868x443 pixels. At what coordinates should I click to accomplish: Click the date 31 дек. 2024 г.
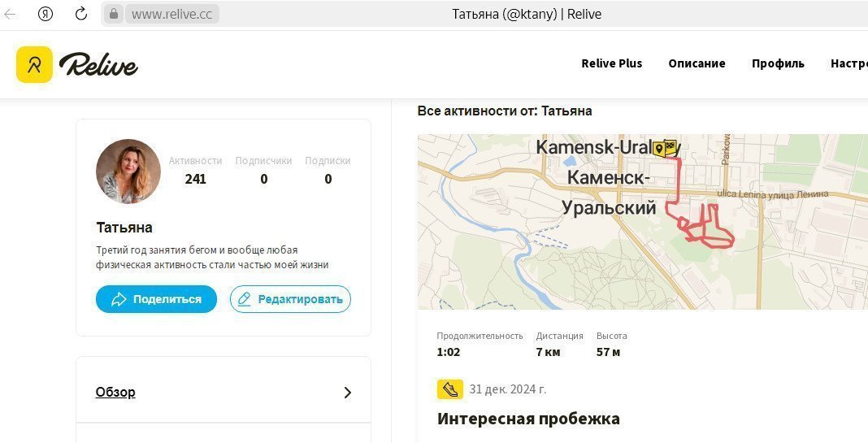[508, 389]
